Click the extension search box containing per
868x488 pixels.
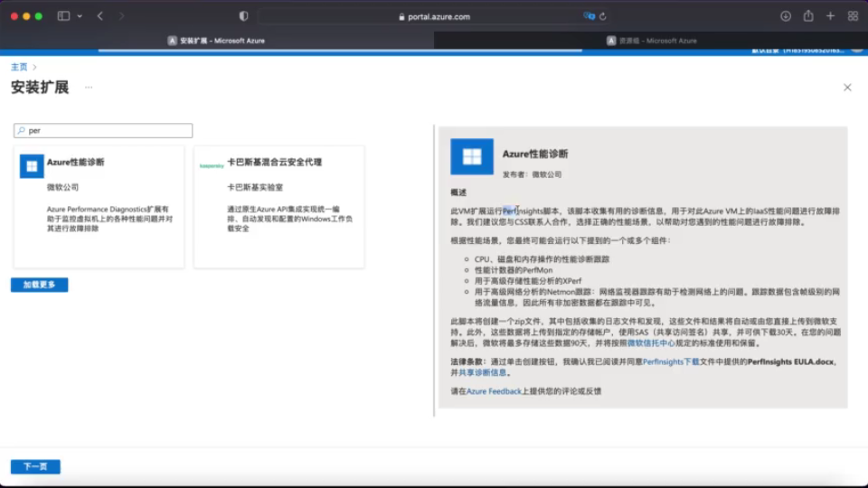click(x=103, y=130)
